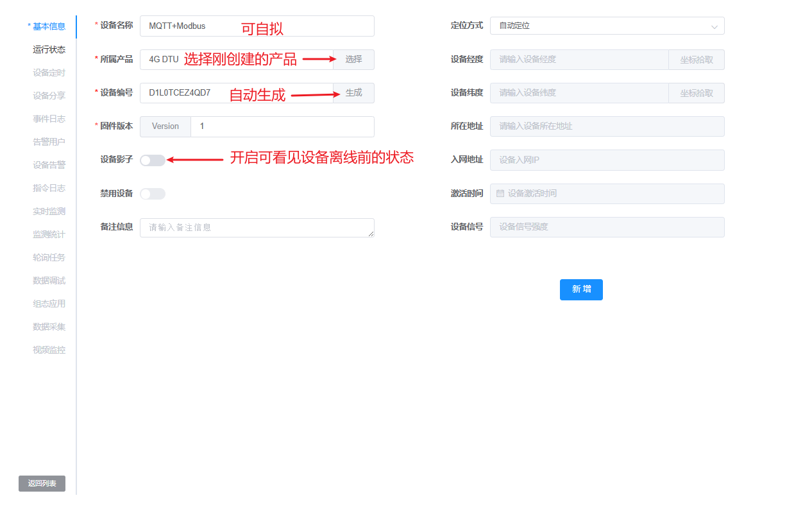Select the 基本信息 tab

49,26
